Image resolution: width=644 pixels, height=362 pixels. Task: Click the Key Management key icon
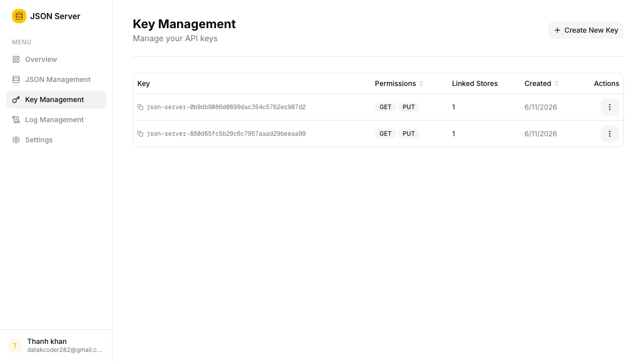(x=16, y=100)
